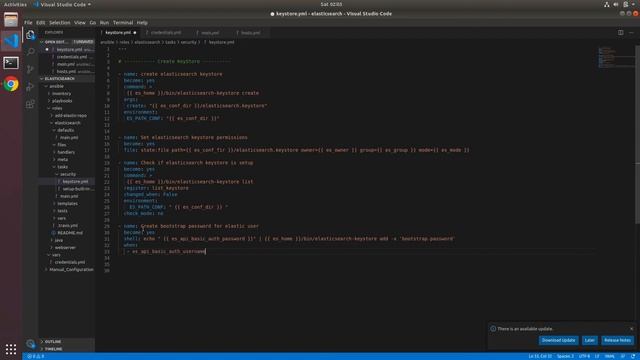This screenshot has width=640, height=360.
Task: Switch to the main.yml editor tab
Action: point(210,33)
